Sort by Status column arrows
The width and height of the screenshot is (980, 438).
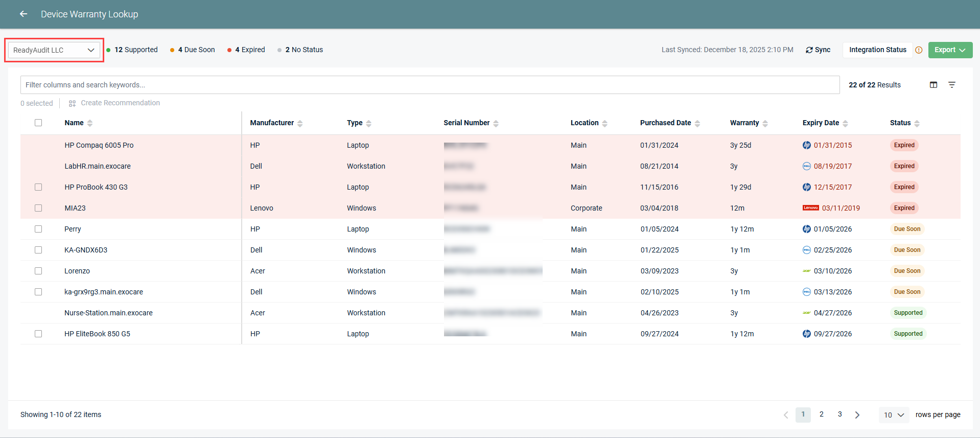coord(917,123)
